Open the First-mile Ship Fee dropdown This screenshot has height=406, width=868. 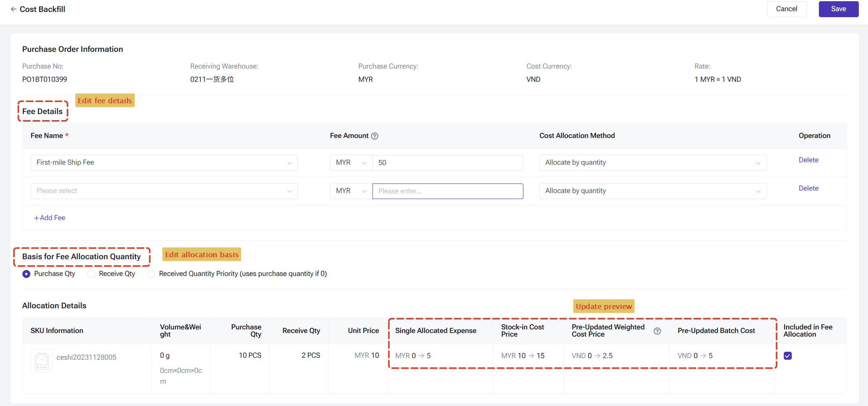pos(164,163)
